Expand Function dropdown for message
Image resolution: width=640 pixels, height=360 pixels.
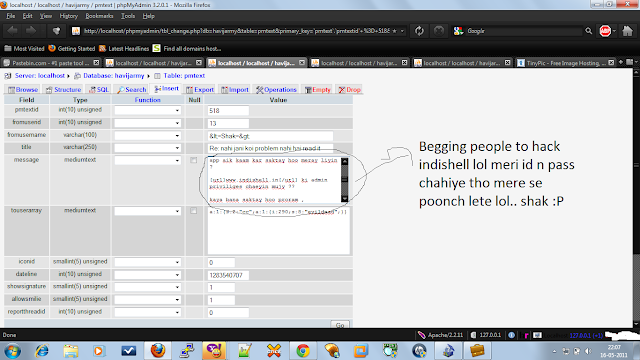point(148,160)
